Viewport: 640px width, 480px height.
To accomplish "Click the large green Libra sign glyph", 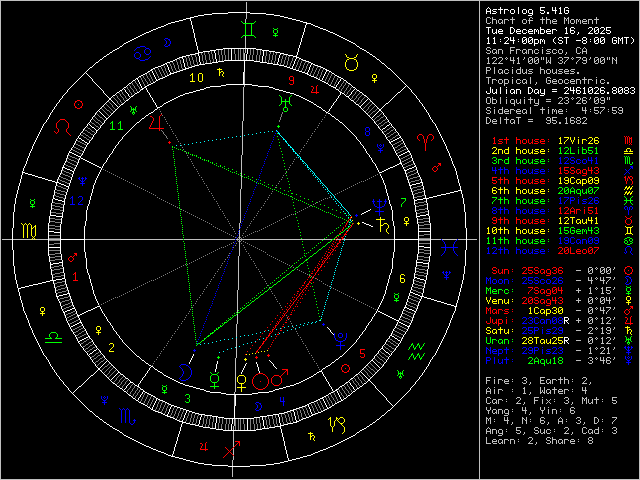I will [53, 337].
